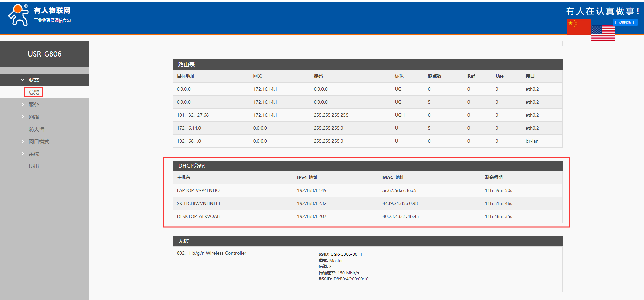Click the USR-G806 device title
Image resolution: width=644 pixels, height=300 pixels.
coord(45,54)
